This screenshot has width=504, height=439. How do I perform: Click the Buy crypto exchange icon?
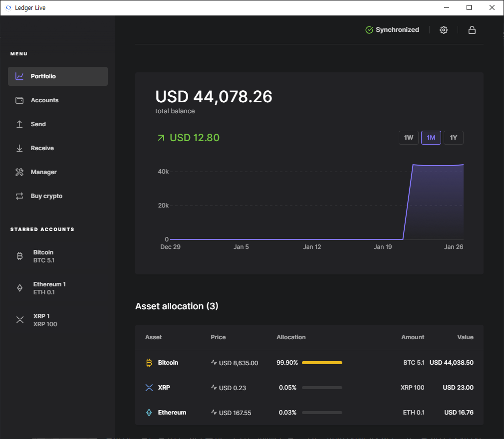point(19,196)
